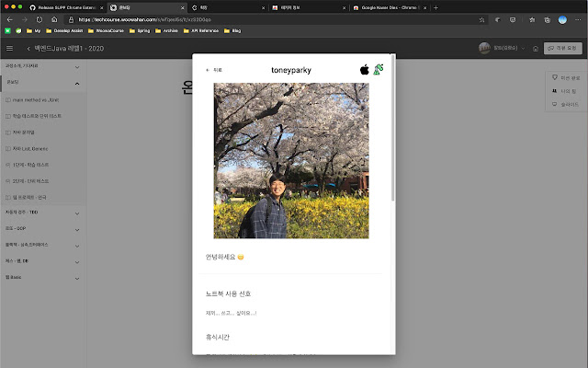Click the profile card vertical scrollbar
The image size is (588, 368).
point(392,128)
